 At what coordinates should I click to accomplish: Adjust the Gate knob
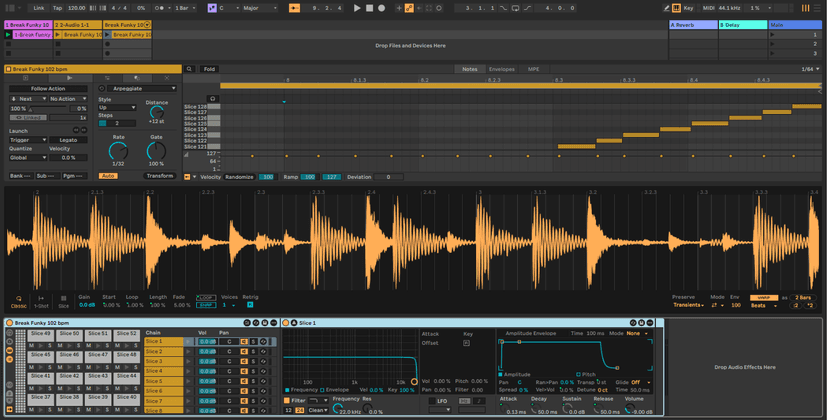(x=156, y=151)
